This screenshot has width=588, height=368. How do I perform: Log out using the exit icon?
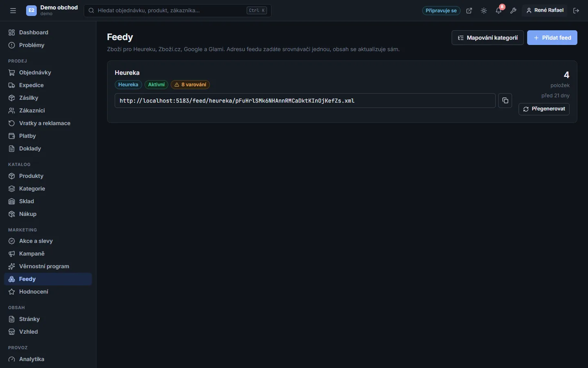click(x=576, y=11)
